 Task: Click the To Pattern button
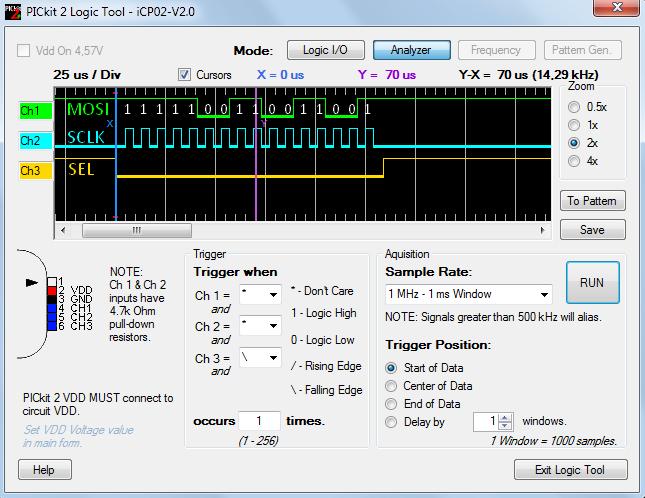pyautogui.click(x=592, y=201)
